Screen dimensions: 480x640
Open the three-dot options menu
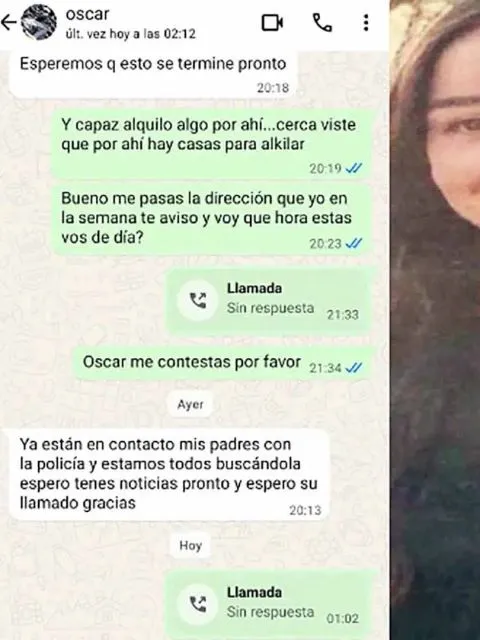coord(366,22)
